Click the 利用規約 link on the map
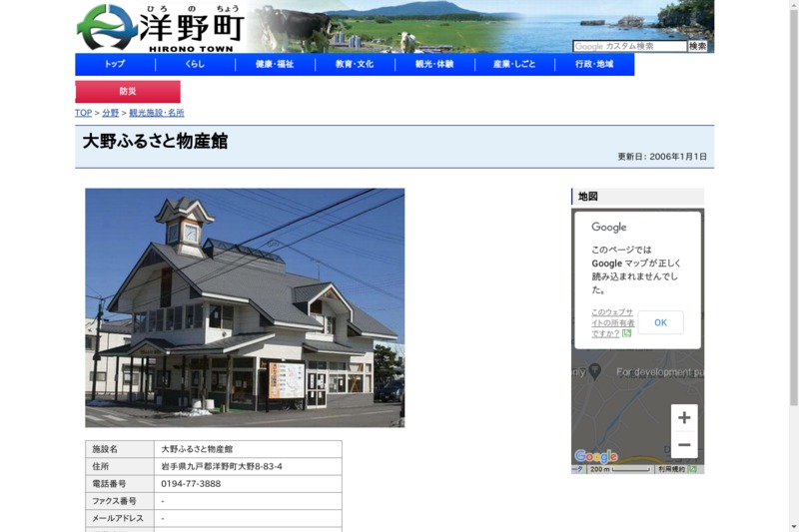The image size is (799, 532). tap(671, 468)
